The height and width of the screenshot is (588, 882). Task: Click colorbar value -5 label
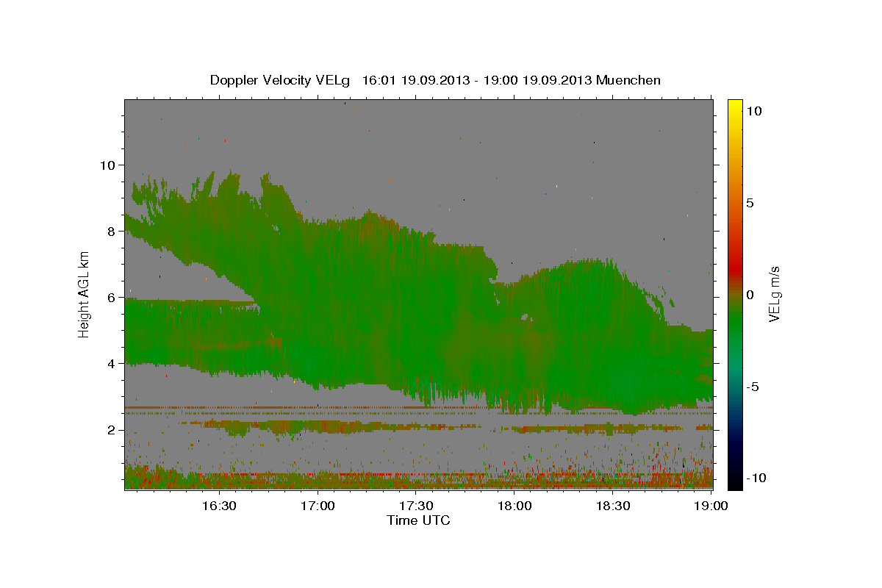point(753,387)
